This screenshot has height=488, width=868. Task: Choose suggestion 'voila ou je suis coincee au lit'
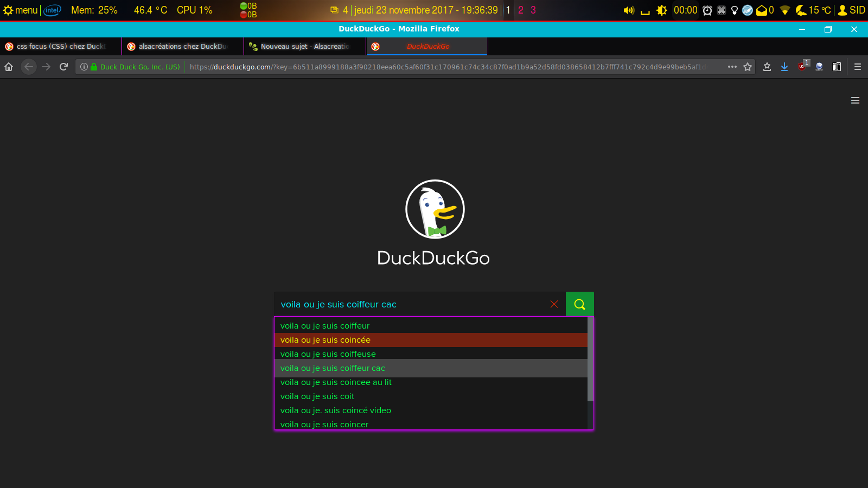pyautogui.click(x=431, y=382)
